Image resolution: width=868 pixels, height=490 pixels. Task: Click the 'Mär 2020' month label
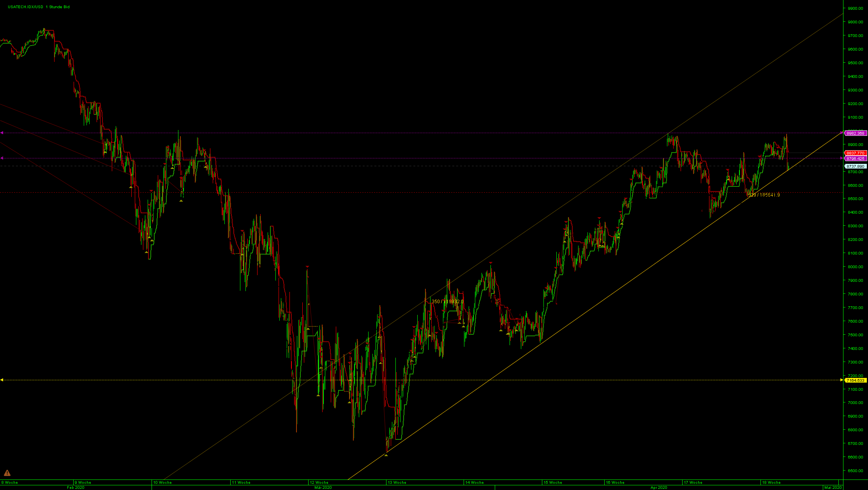click(323, 487)
